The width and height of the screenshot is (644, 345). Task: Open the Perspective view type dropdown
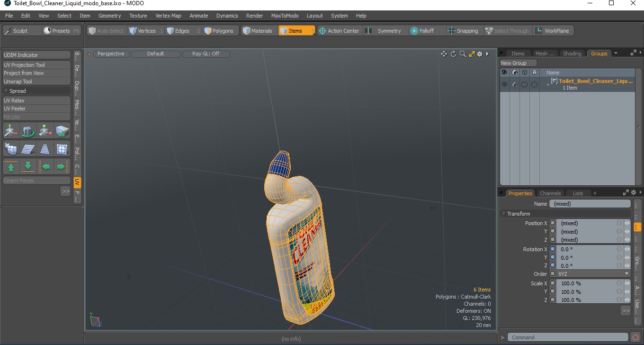coord(111,54)
